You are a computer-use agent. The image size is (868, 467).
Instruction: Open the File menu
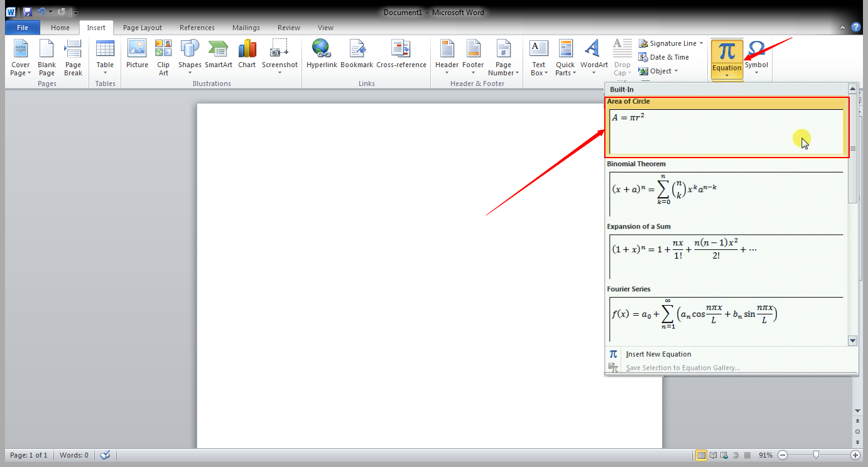22,27
